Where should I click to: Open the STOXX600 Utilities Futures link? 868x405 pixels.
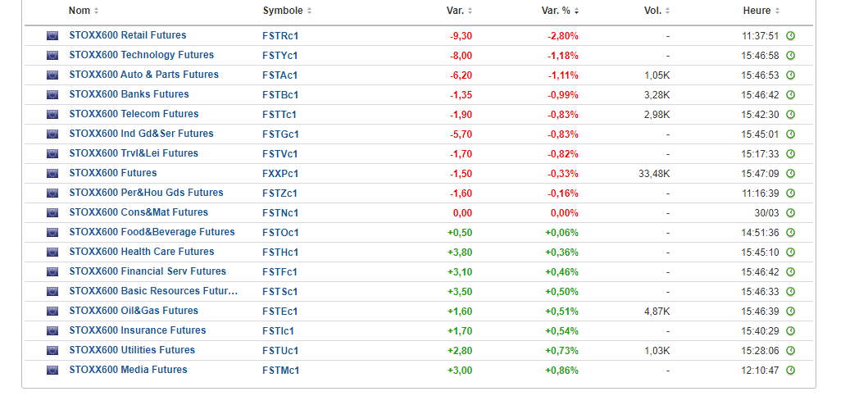coord(132,350)
